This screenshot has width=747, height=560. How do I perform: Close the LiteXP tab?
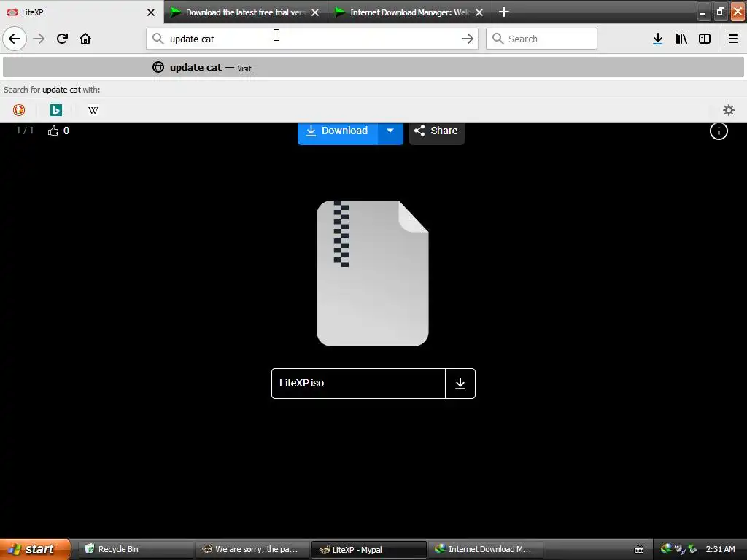point(151,12)
